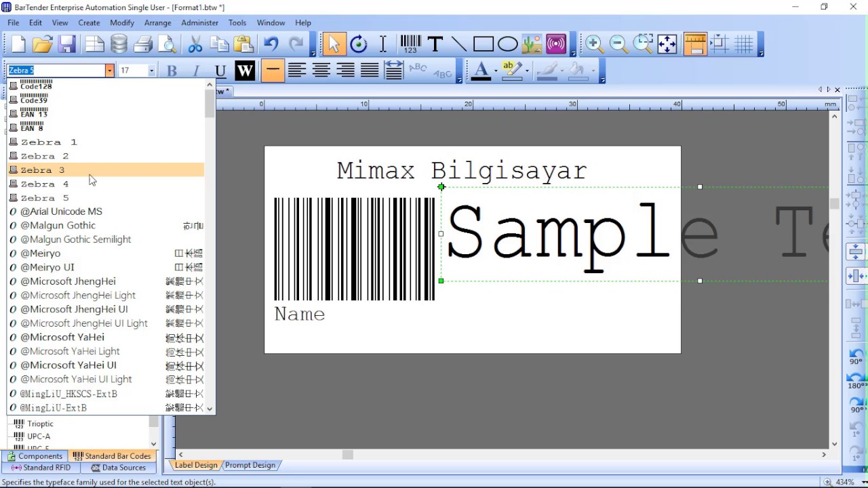Viewport: 868px width, 488px height.
Task: Select the Picture insert tool
Action: coord(532,45)
